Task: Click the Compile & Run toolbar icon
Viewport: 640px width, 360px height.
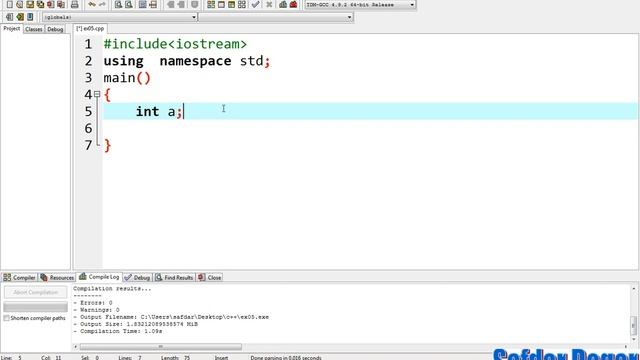Action: (x=231, y=4)
